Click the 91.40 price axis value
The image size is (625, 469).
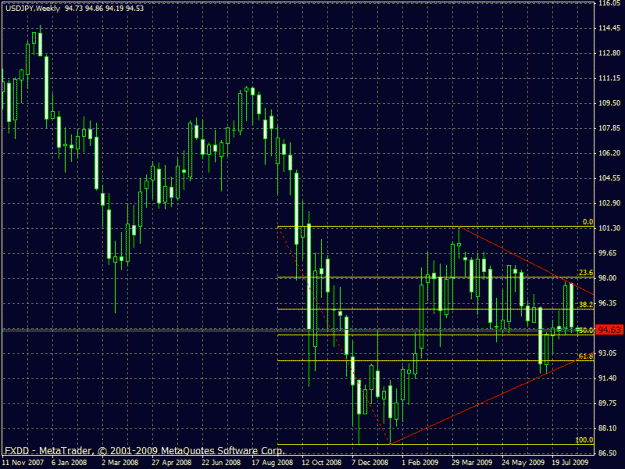[x=608, y=378]
